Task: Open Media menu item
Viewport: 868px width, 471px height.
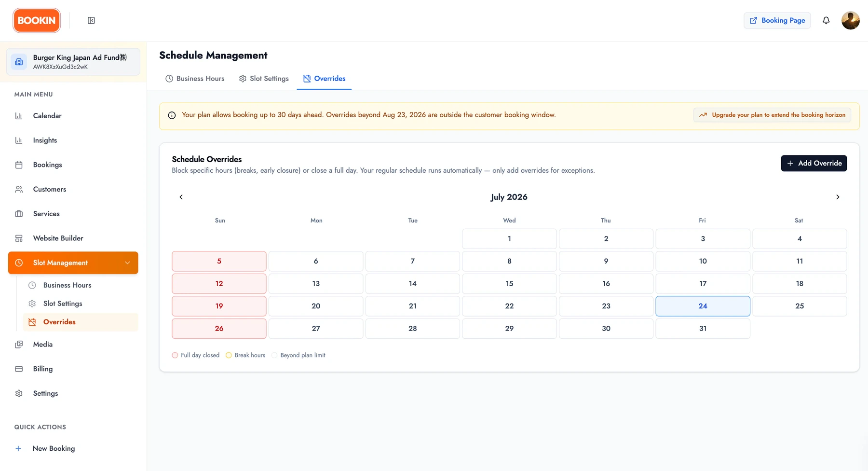Action: pyautogui.click(x=73, y=345)
